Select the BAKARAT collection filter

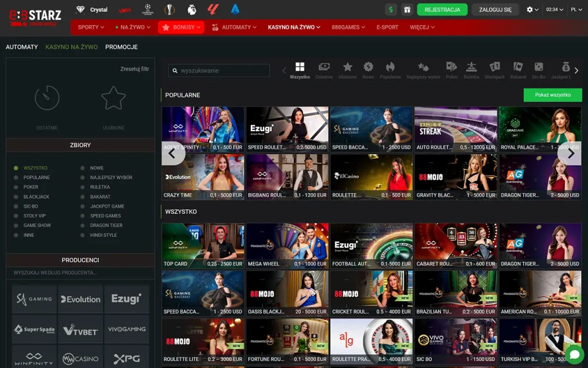coord(95,197)
